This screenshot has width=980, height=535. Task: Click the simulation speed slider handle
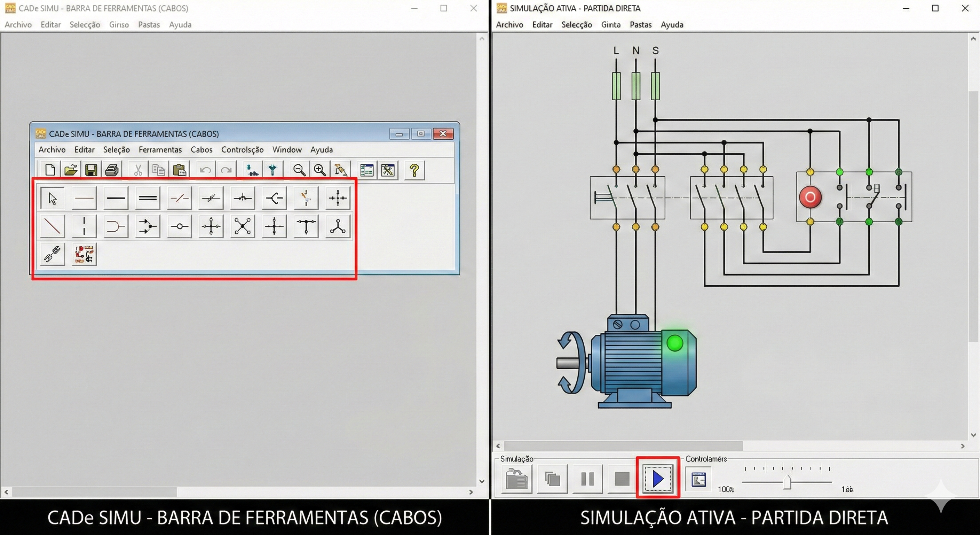pyautogui.click(x=787, y=482)
